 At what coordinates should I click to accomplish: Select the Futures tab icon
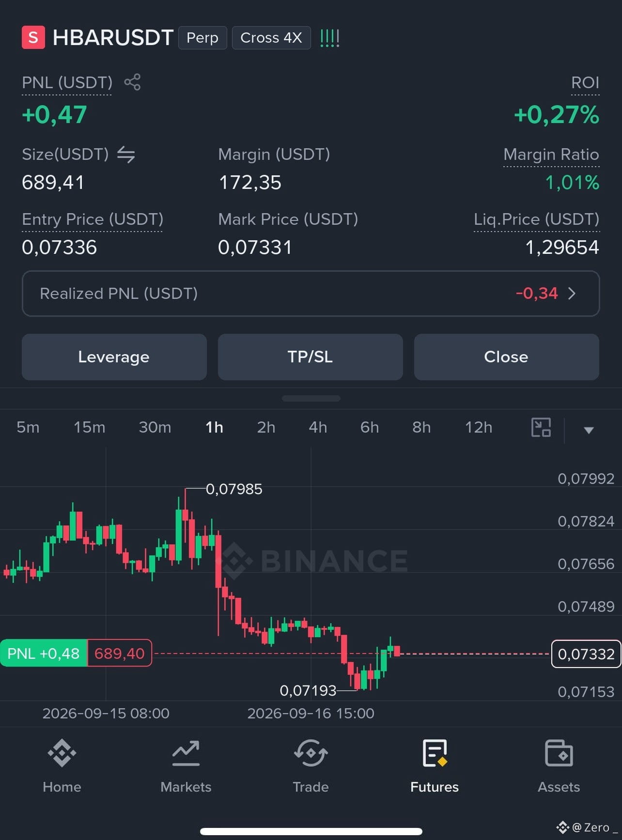[x=435, y=753]
